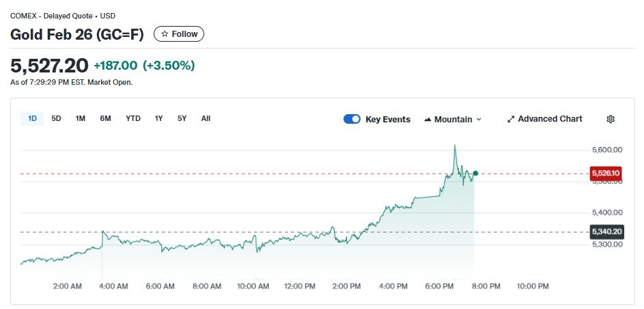The image size is (644, 309).
Task: Choose the 1M chart range
Action: click(81, 118)
